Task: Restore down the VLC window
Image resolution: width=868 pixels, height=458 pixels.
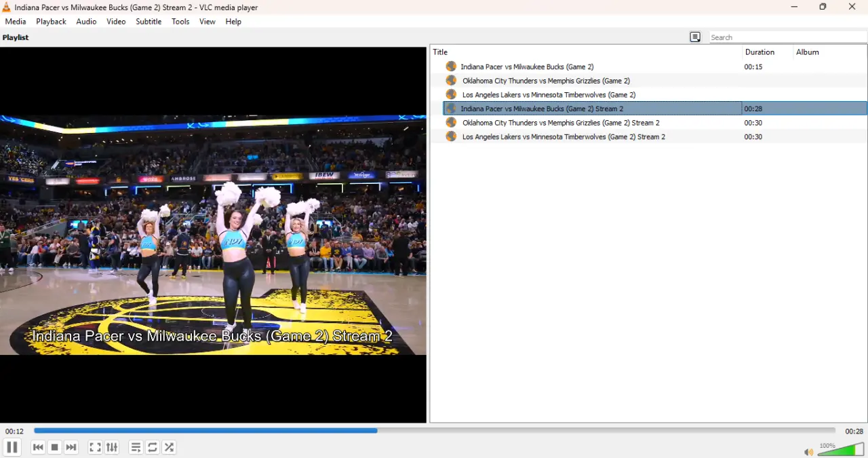Action: (823, 7)
